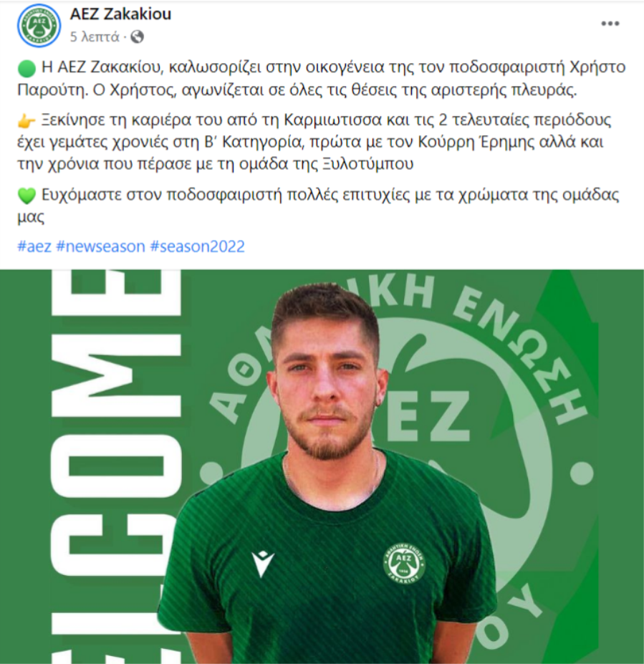Image resolution: width=644 pixels, height=664 pixels.
Task: Click the pointing hand emoji
Action: point(27,122)
